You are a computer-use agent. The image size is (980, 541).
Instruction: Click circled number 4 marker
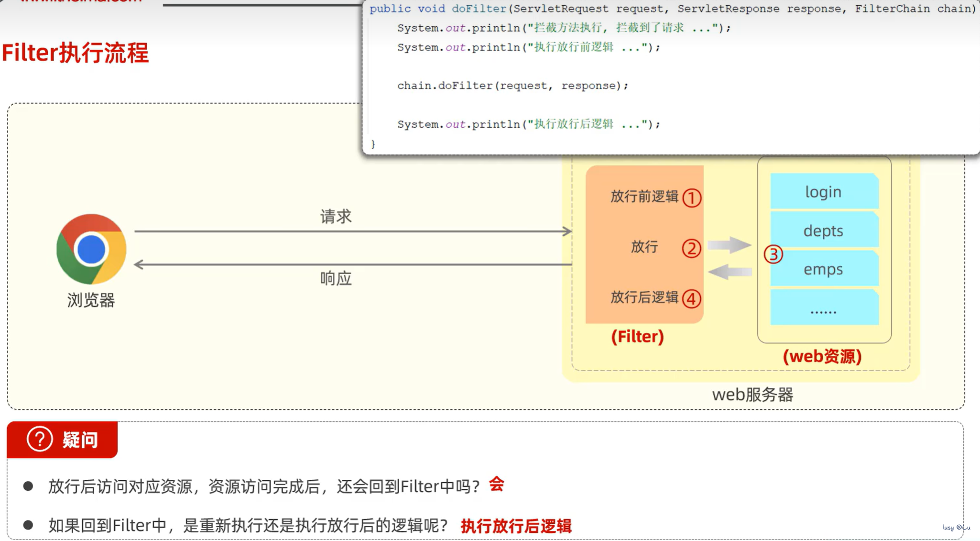tap(691, 299)
